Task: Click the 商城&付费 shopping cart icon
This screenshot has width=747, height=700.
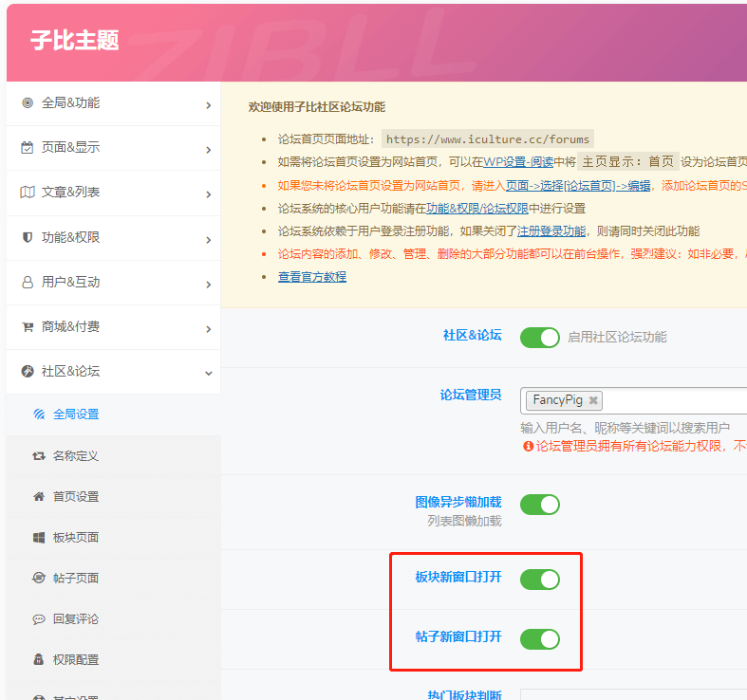Action: (x=28, y=327)
